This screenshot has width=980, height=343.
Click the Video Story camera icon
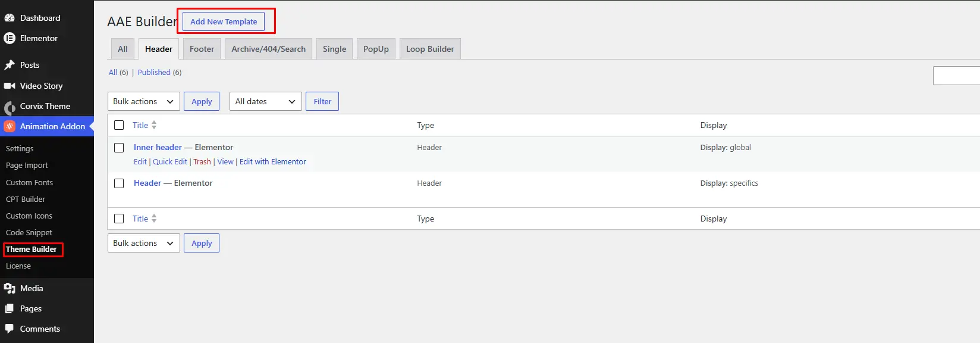(10, 86)
